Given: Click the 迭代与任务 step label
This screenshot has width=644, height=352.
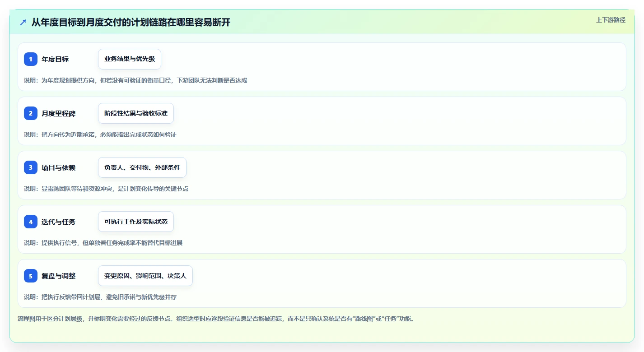Looking at the screenshot, I should click(59, 222).
